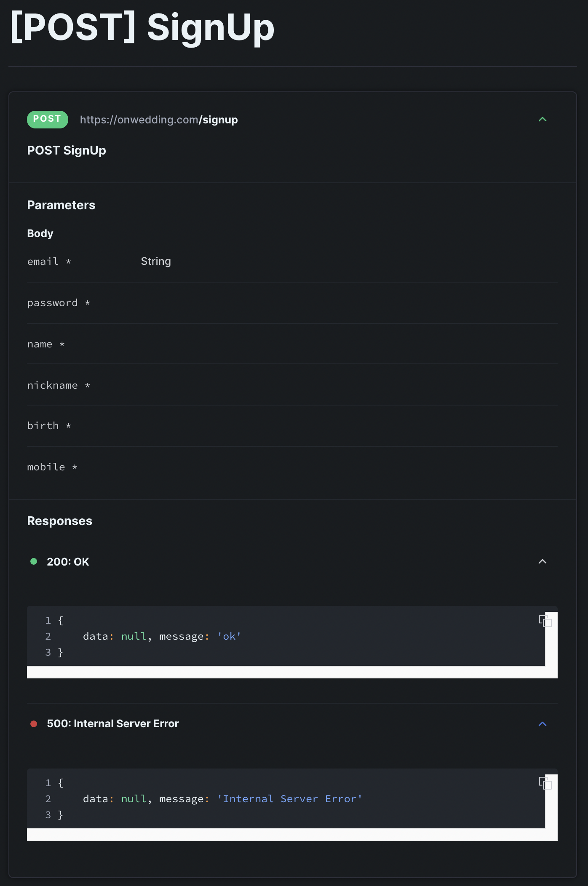Click the email parameter row
The width and height of the screenshot is (588, 886).
click(292, 262)
